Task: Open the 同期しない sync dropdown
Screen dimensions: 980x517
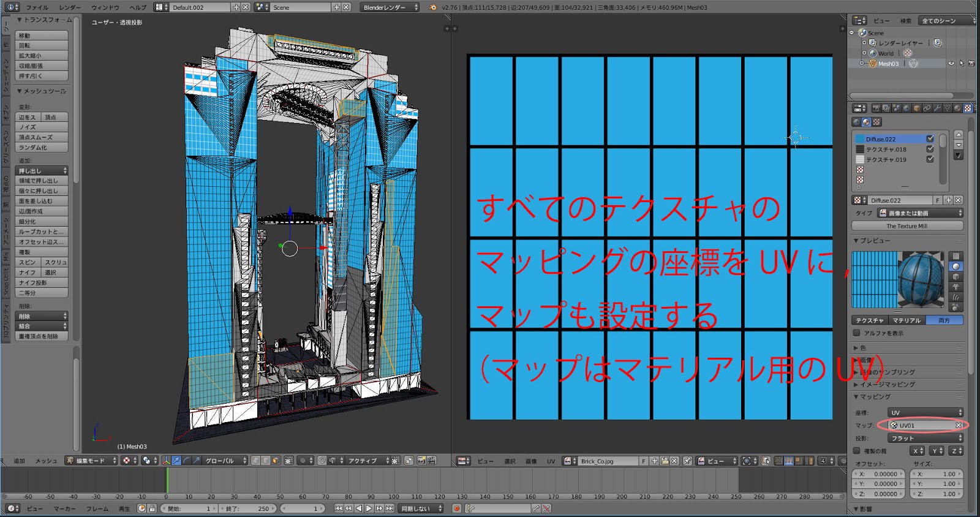Action: [421, 508]
